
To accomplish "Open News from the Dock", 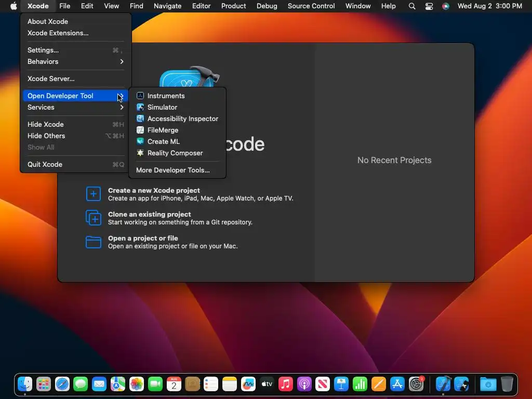I will 322,384.
